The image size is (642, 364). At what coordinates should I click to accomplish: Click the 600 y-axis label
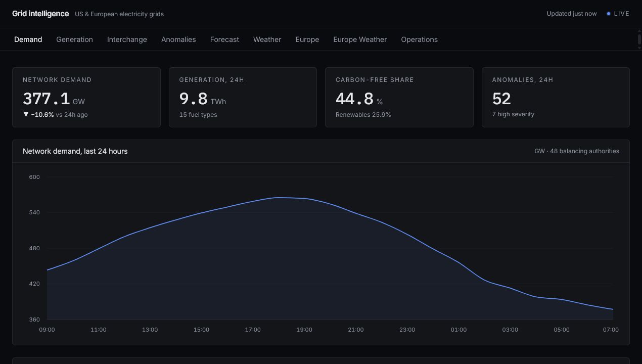(x=34, y=177)
